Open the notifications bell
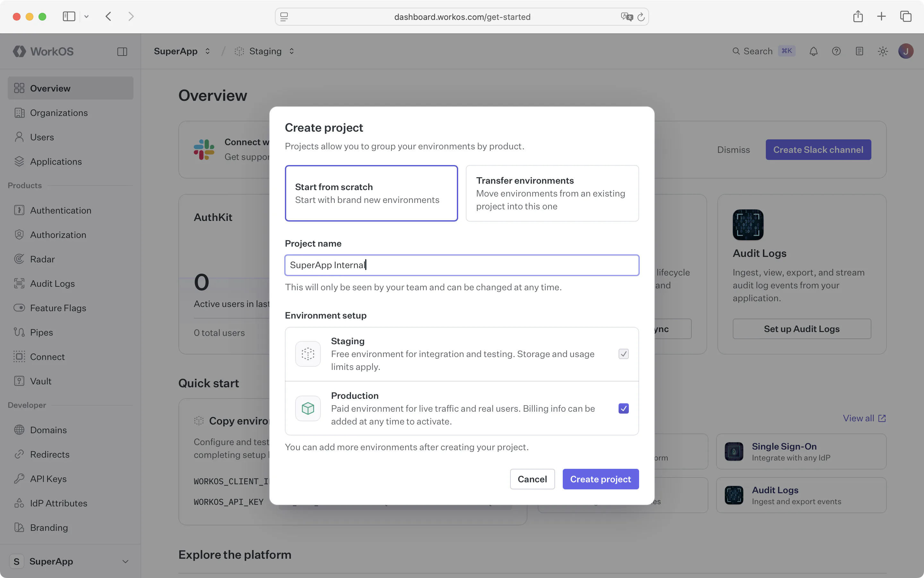924x578 pixels. (x=813, y=51)
